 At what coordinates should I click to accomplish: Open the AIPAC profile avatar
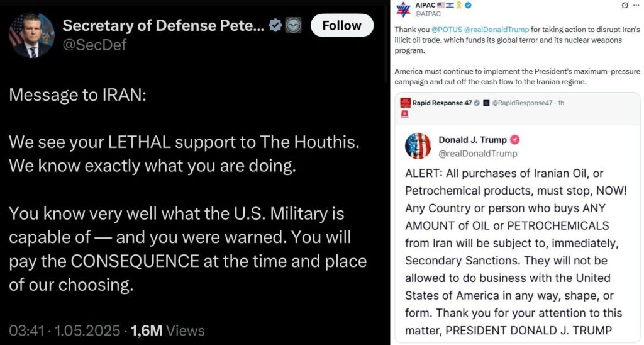pos(403,9)
